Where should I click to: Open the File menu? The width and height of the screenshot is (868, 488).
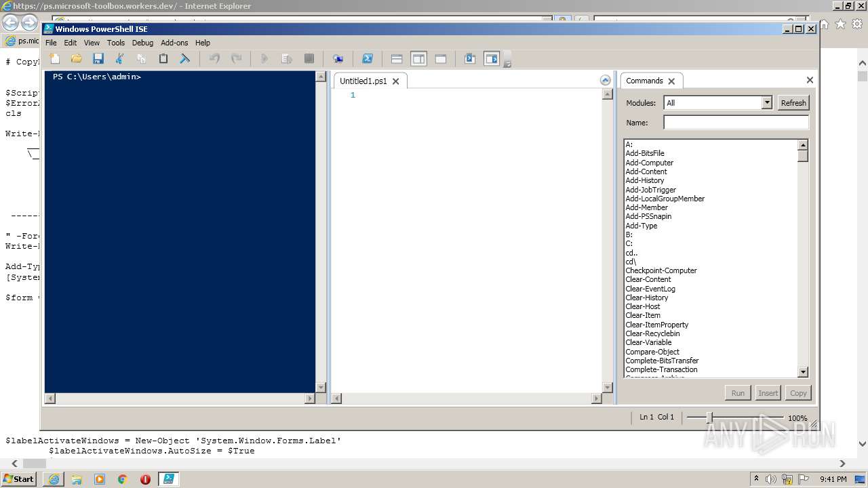[51, 43]
